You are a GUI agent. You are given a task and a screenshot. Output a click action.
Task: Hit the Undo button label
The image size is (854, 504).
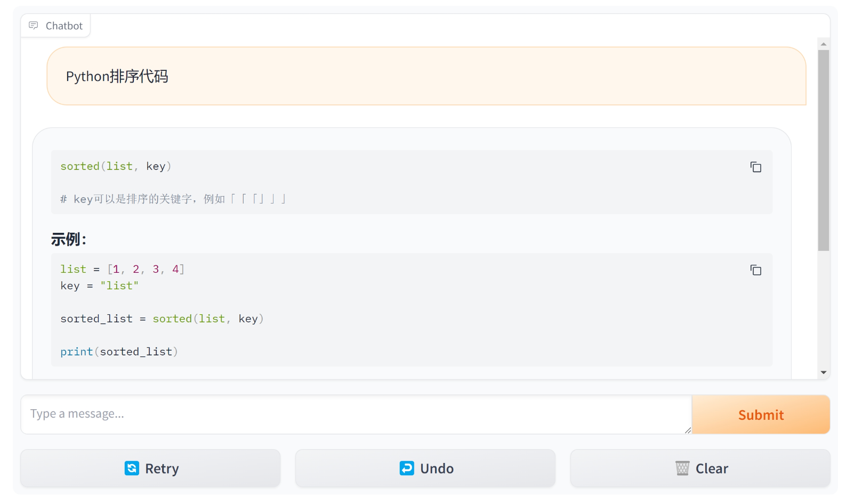[x=437, y=469]
